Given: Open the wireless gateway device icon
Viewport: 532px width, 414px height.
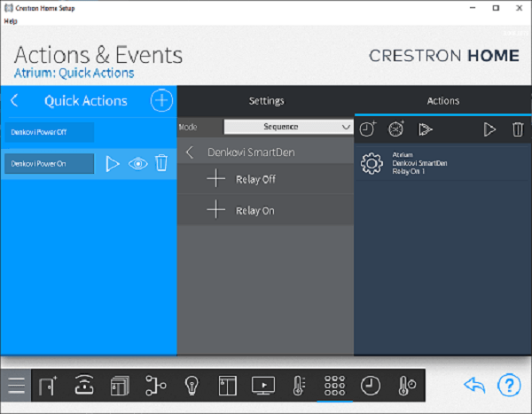Looking at the screenshot, I should click(84, 385).
